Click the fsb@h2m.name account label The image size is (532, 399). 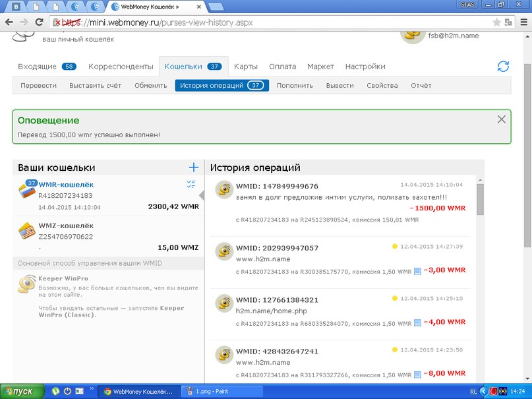[x=454, y=36]
